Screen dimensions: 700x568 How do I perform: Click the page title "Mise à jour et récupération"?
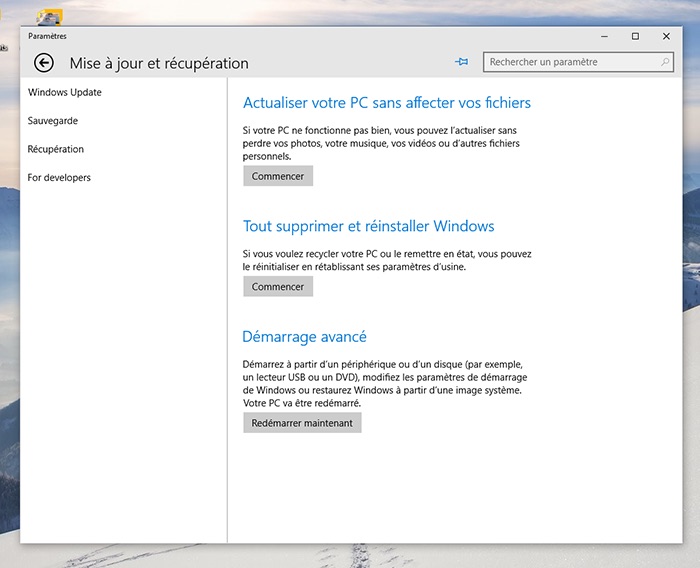(x=159, y=63)
